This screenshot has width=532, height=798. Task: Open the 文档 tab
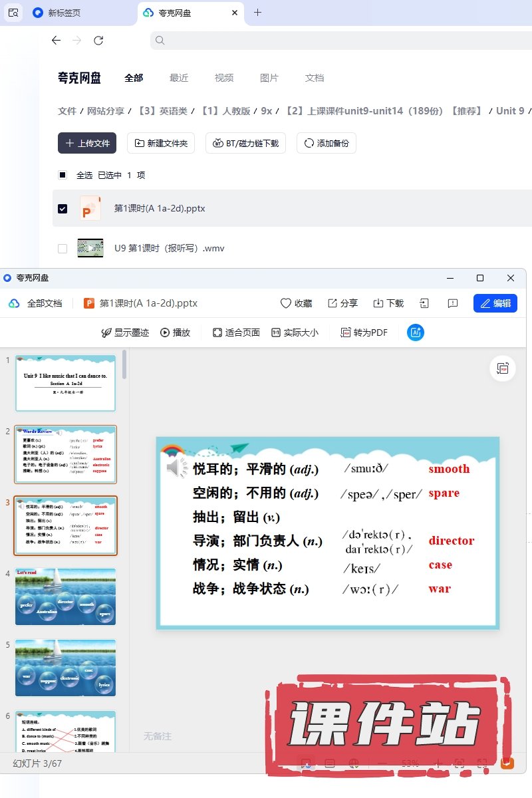coord(315,78)
